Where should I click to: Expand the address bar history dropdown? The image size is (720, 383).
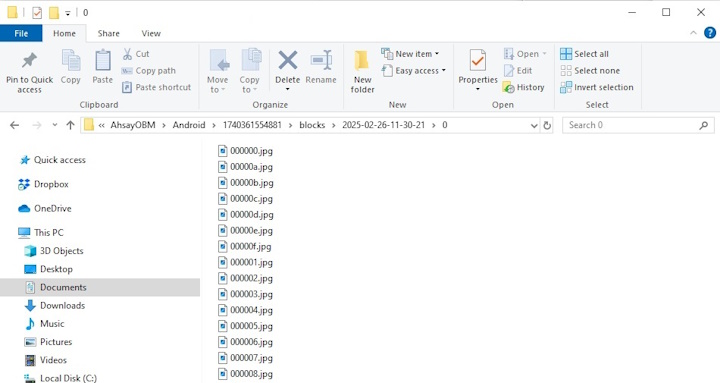534,125
